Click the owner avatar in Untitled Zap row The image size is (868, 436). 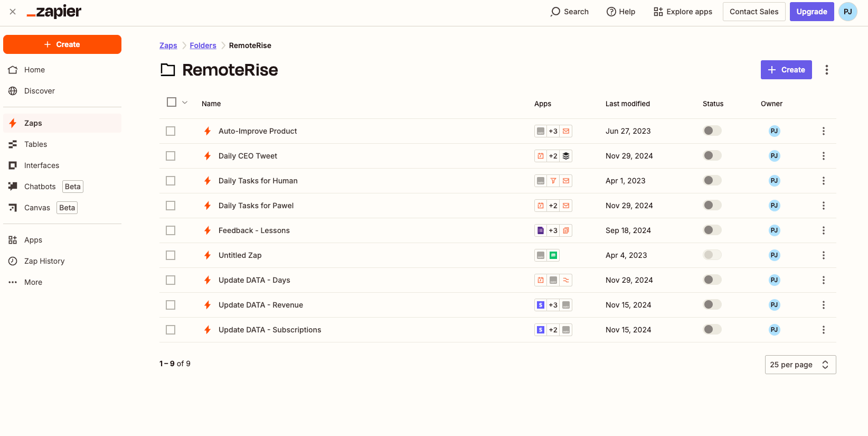pyautogui.click(x=774, y=255)
